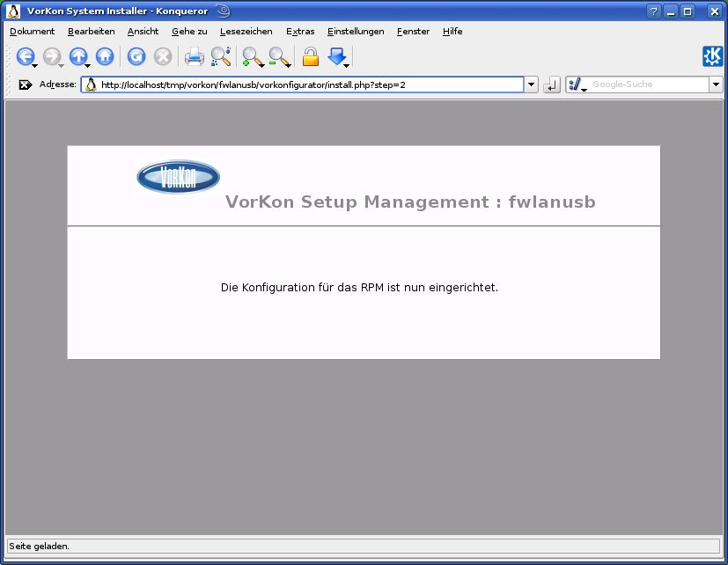Click the VorKon oval logo
728x565 pixels.
pyautogui.click(x=179, y=177)
